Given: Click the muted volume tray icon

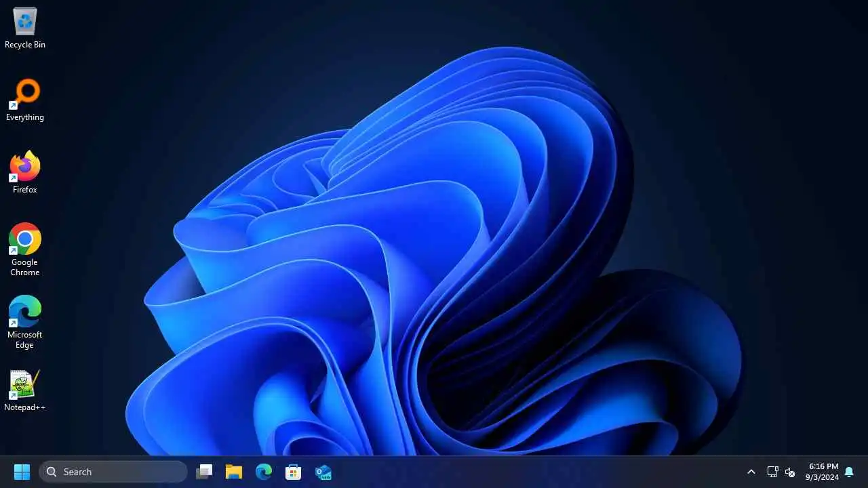Looking at the screenshot, I should pos(790,472).
